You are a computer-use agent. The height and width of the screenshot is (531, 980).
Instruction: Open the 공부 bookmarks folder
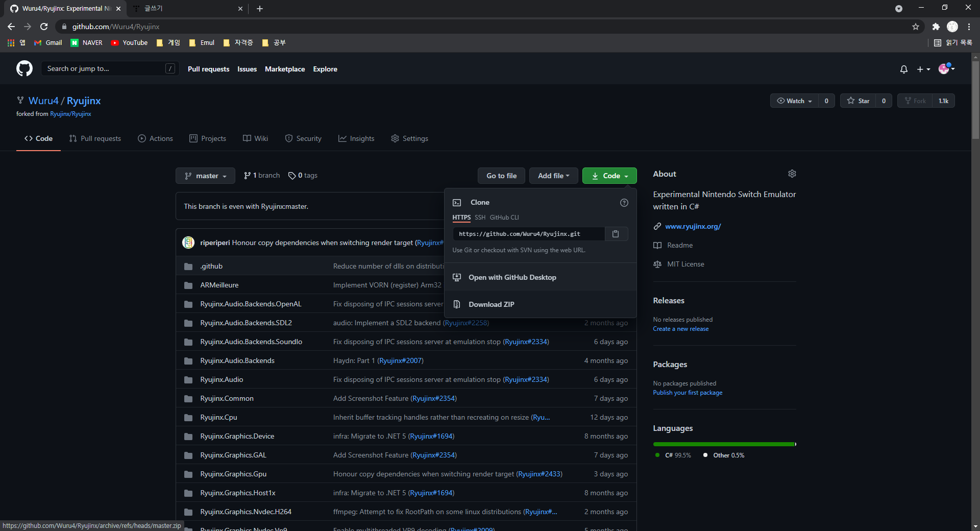pyautogui.click(x=274, y=43)
